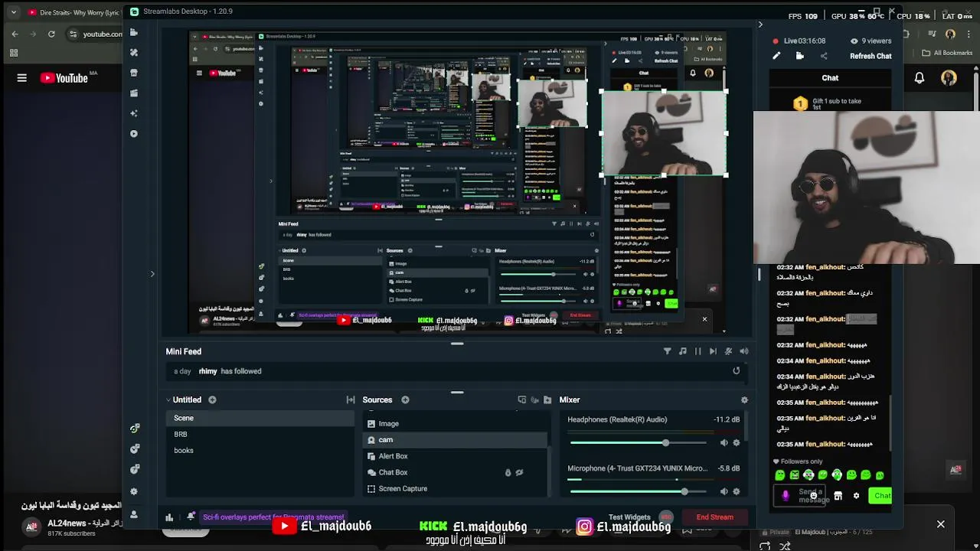This screenshot has height=551, width=980.
Task: Open the YouTube notifications bell
Action: (920, 77)
